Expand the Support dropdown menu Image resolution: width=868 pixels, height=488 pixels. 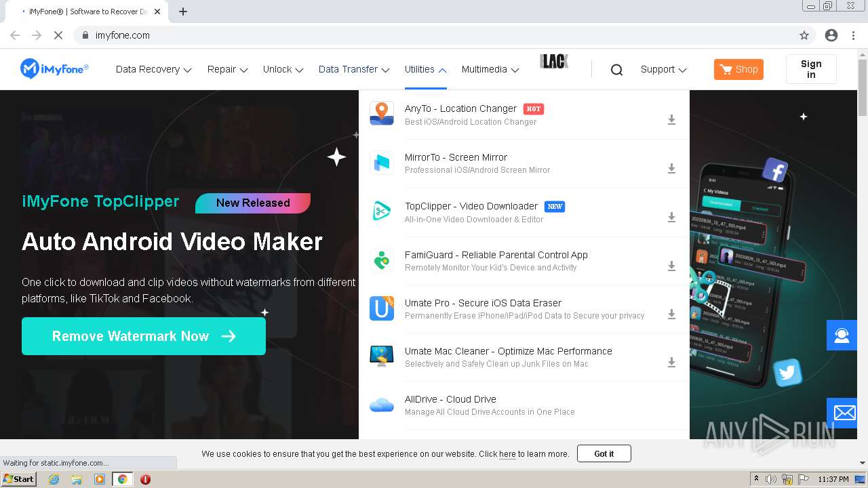(664, 69)
